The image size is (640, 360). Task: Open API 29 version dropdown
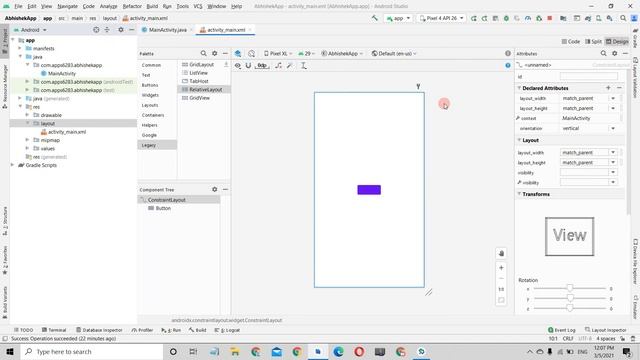coord(307,53)
